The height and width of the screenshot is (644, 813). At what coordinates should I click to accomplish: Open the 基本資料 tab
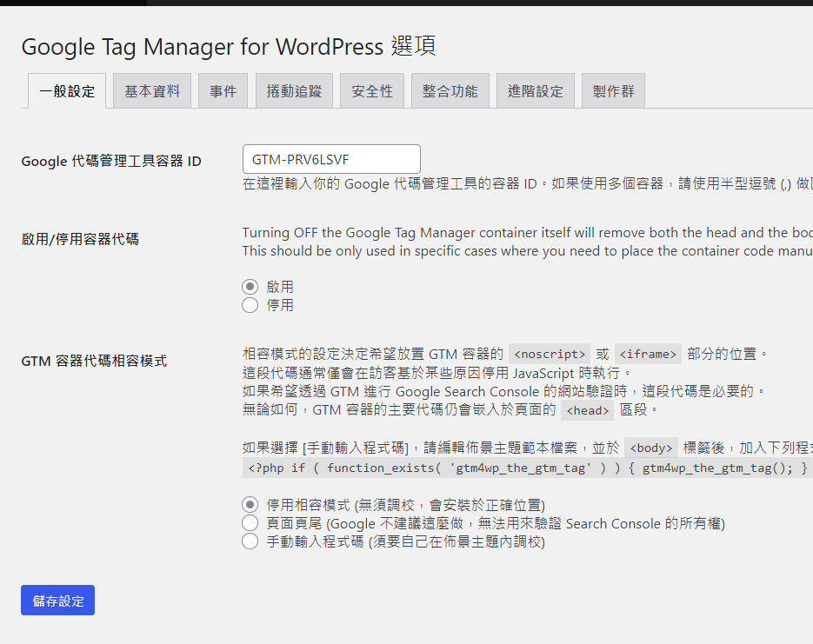coord(152,91)
